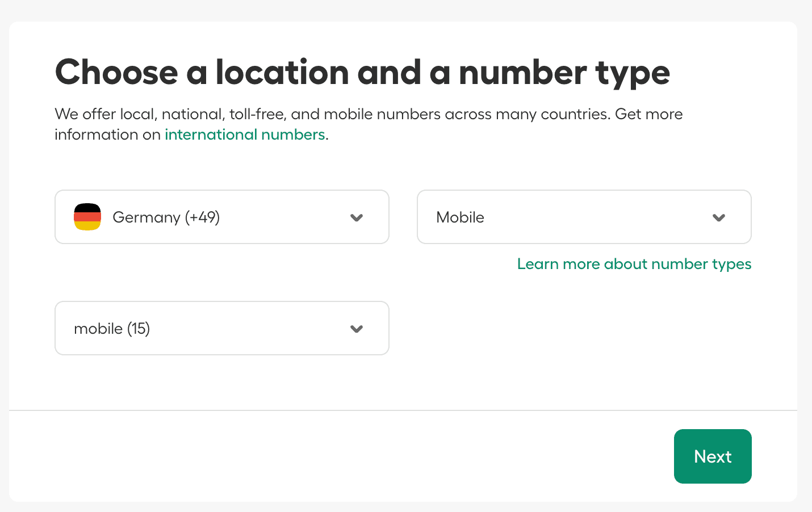812x512 pixels.
Task: Click the page heading Choose a location
Action: [362, 73]
